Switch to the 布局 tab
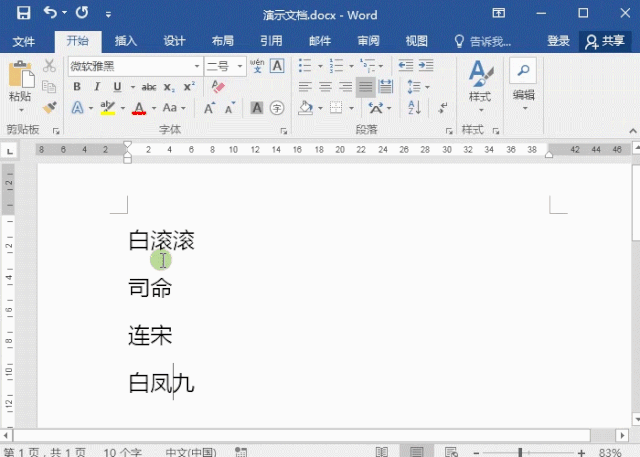 [222, 41]
